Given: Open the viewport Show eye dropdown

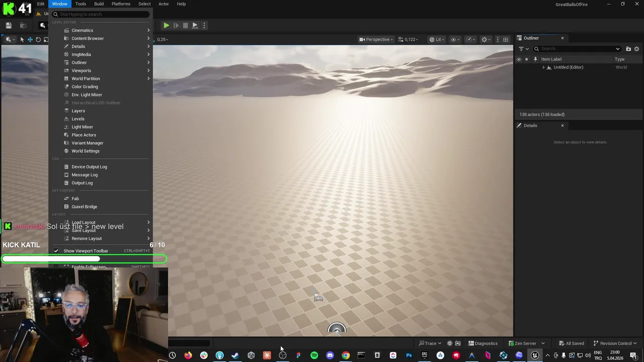Looking at the screenshot, I should point(455,39).
